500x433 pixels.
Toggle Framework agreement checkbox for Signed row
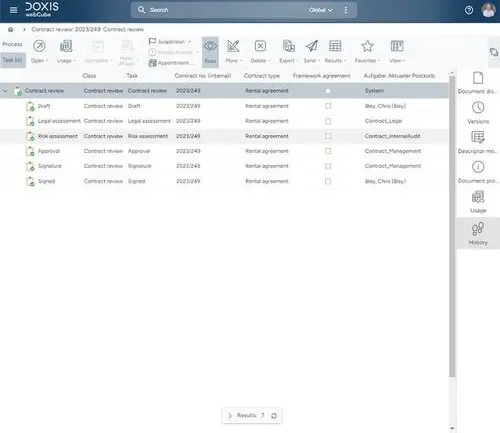coord(328,181)
